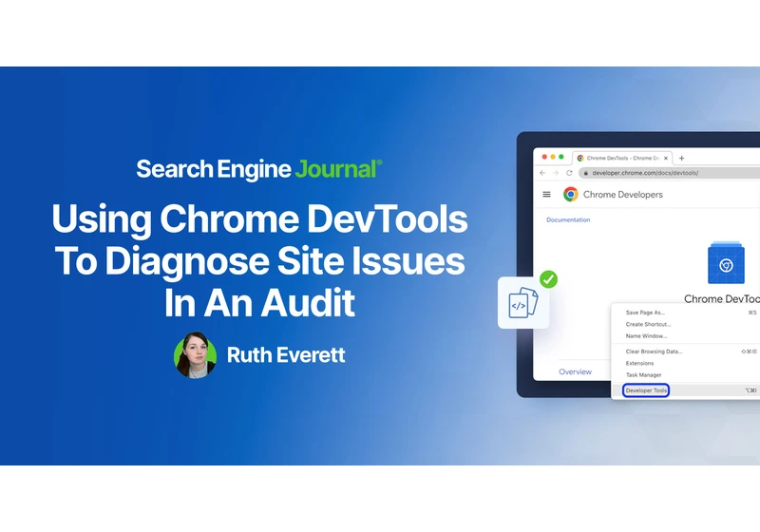Close the Chrome DevTools browser tab
Image resolution: width=760 pixels, height=532 pixels.
tap(666, 158)
